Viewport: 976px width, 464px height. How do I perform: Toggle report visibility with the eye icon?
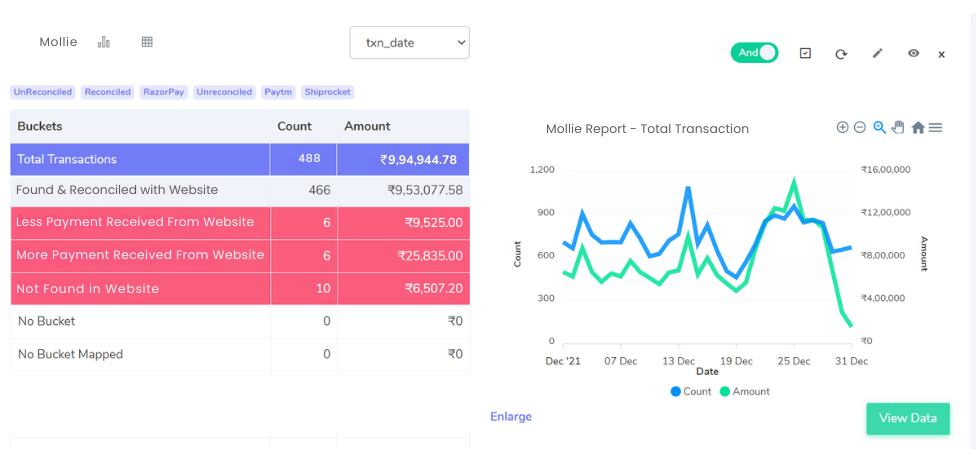913,54
